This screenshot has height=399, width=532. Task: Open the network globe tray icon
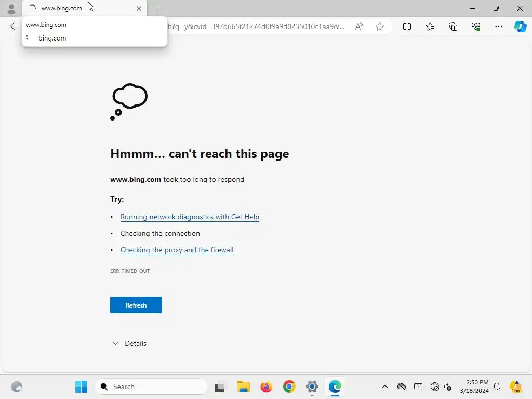434,387
